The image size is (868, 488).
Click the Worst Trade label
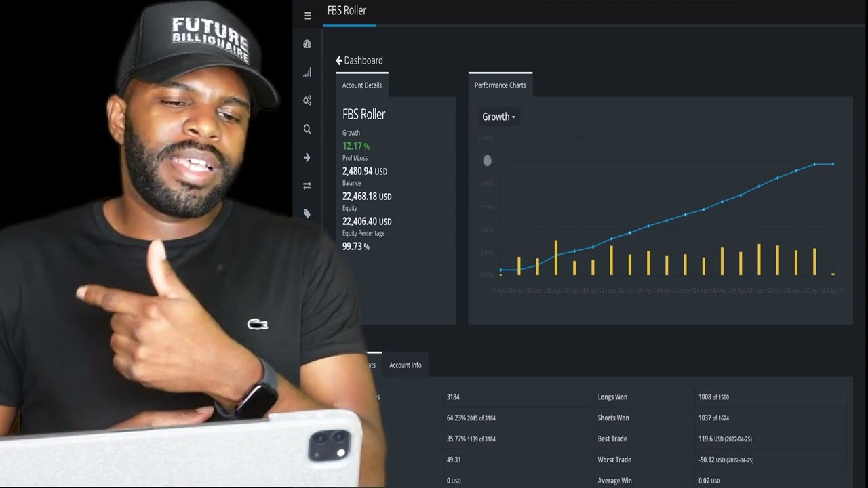coord(614,460)
